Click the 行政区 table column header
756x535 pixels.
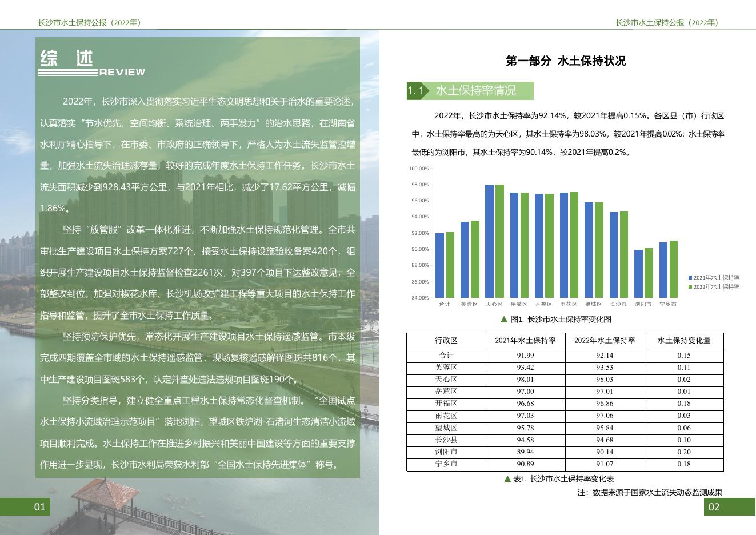click(446, 341)
